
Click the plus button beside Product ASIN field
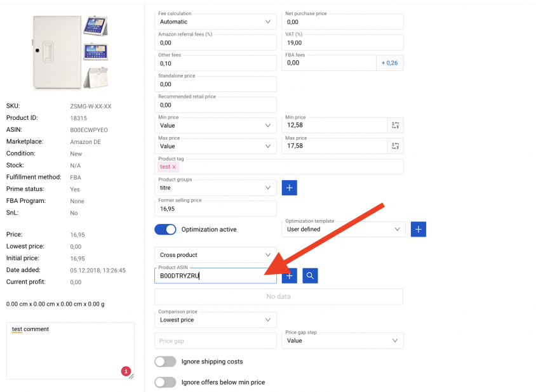(289, 275)
